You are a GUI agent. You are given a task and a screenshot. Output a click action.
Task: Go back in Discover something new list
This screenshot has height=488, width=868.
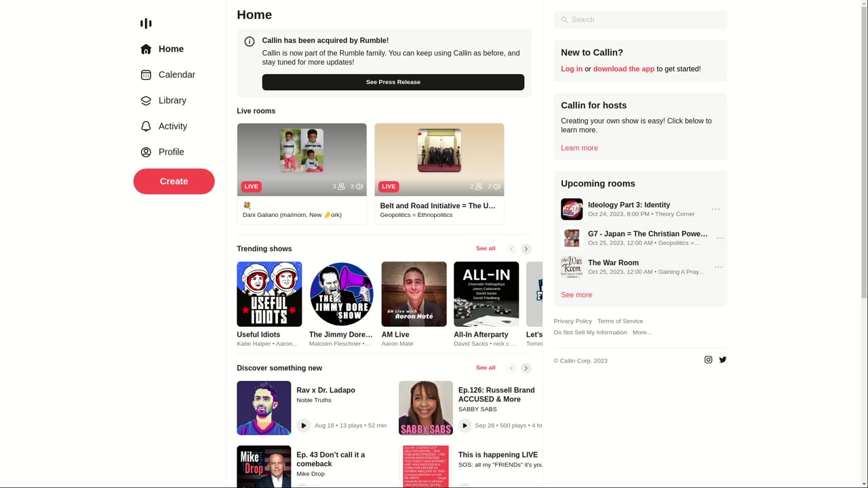click(x=512, y=368)
